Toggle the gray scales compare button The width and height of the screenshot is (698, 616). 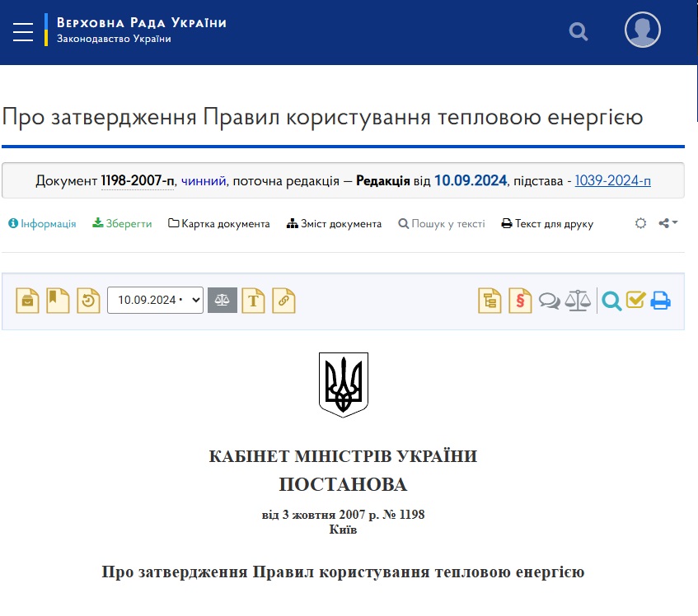[223, 301]
